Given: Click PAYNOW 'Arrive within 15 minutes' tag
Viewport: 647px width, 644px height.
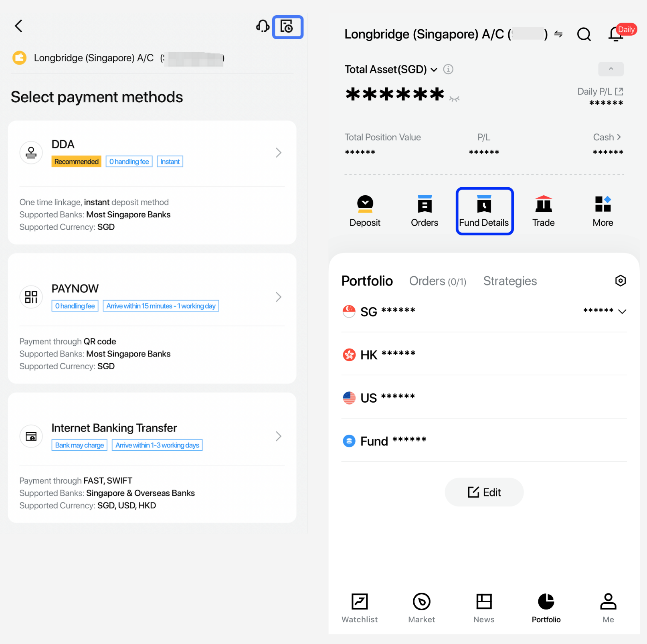Looking at the screenshot, I should coord(161,306).
